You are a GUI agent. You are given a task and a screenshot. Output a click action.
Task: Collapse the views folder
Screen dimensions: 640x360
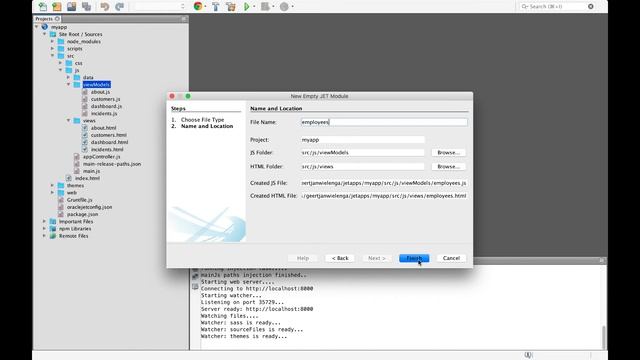point(69,120)
